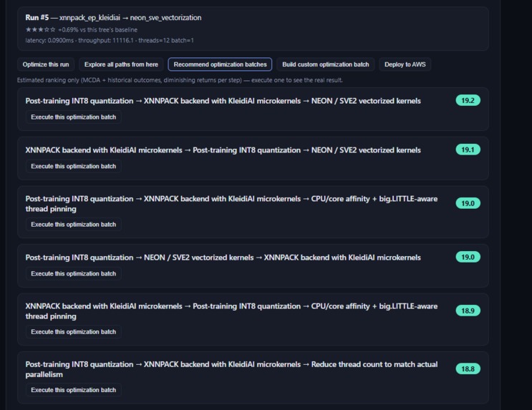Click the Optimize this run button
This screenshot has width=532, height=410.
coord(46,64)
